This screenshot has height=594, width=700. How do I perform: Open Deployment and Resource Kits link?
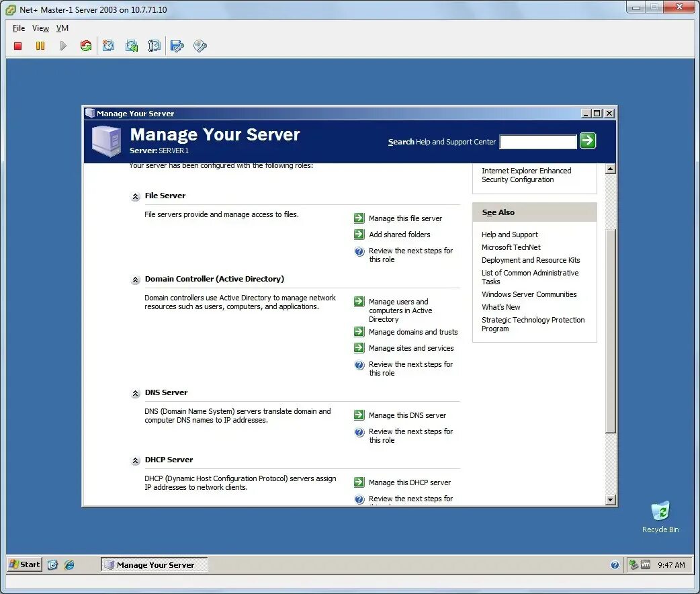coord(530,260)
